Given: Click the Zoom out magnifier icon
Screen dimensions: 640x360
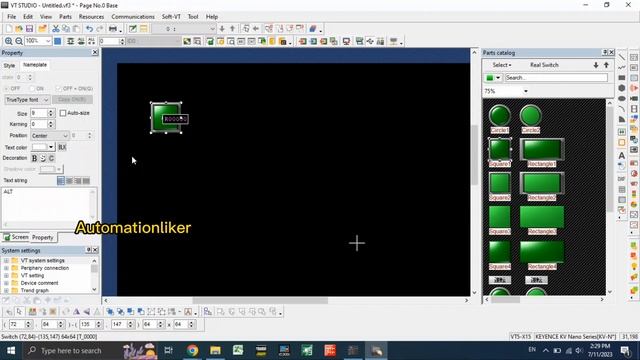Looking at the screenshot, I should [x=19, y=41].
